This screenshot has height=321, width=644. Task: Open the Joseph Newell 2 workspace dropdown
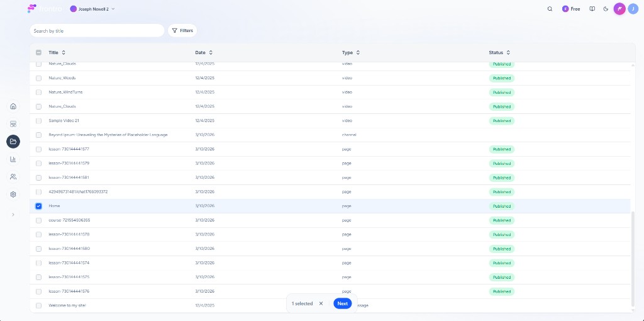pos(92,9)
